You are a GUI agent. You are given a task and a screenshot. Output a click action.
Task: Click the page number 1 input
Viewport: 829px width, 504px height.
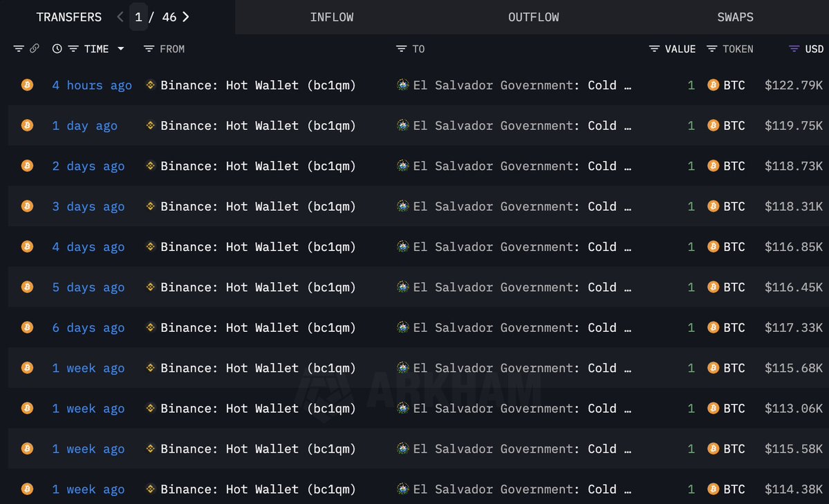tap(138, 17)
